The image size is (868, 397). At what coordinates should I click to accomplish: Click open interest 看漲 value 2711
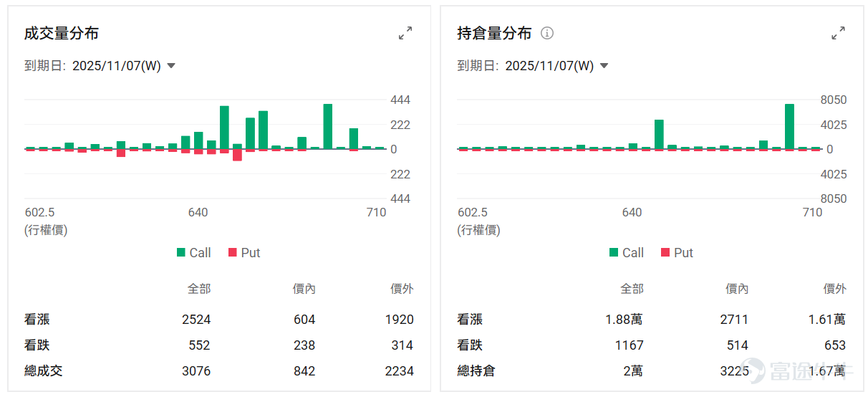tap(734, 320)
